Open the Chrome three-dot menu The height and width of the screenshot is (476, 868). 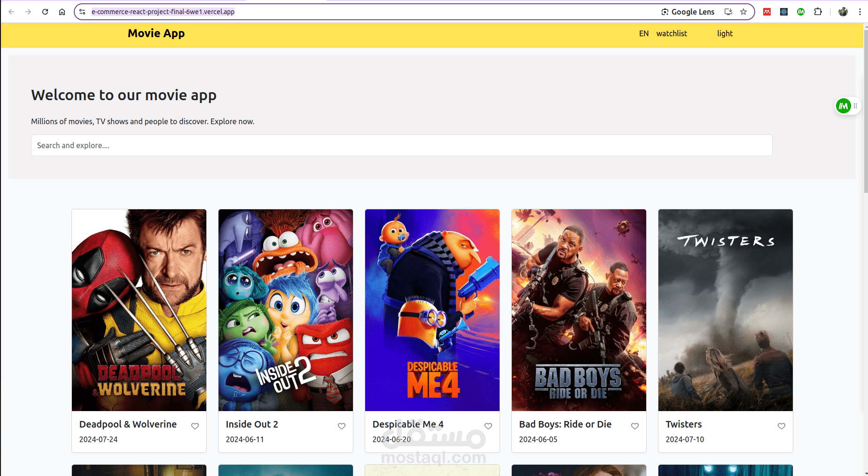[860, 12]
